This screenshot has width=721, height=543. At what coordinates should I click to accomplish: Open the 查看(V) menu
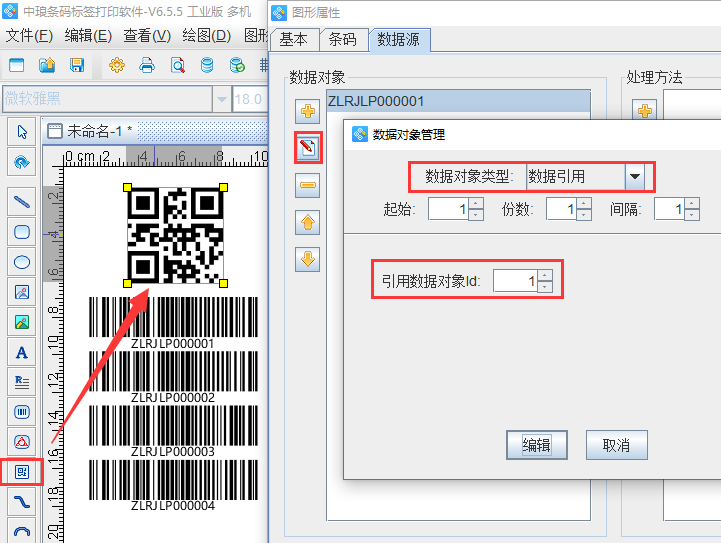(147, 36)
